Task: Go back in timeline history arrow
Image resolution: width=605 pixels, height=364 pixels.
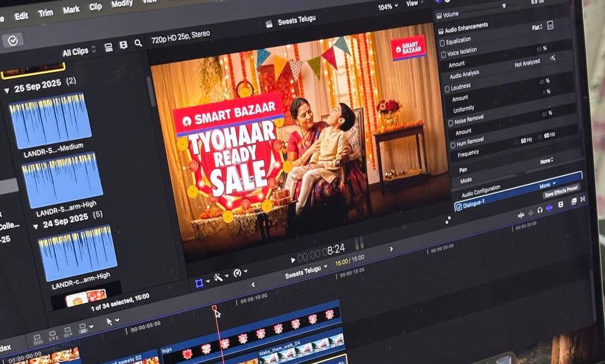Action: point(253,285)
